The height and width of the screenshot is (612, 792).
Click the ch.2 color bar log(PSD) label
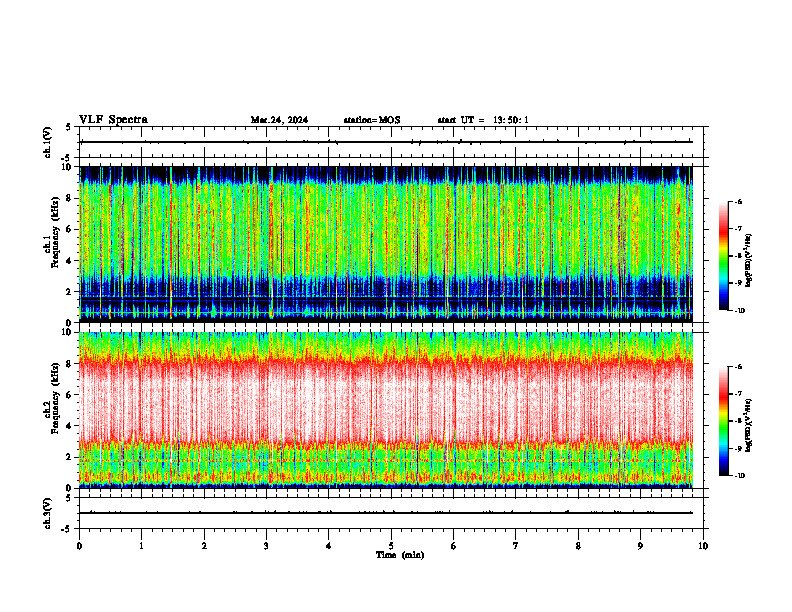coord(749,424)
